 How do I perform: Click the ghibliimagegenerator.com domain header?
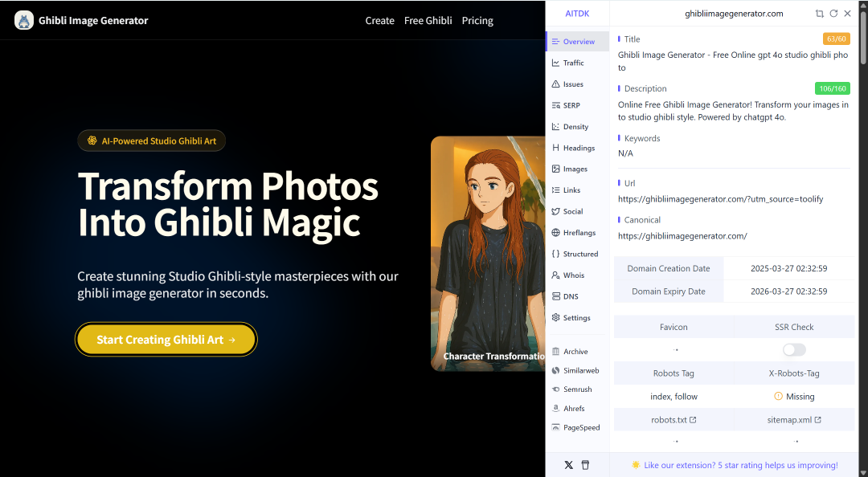pyautogui.click(x=734, y=14)
